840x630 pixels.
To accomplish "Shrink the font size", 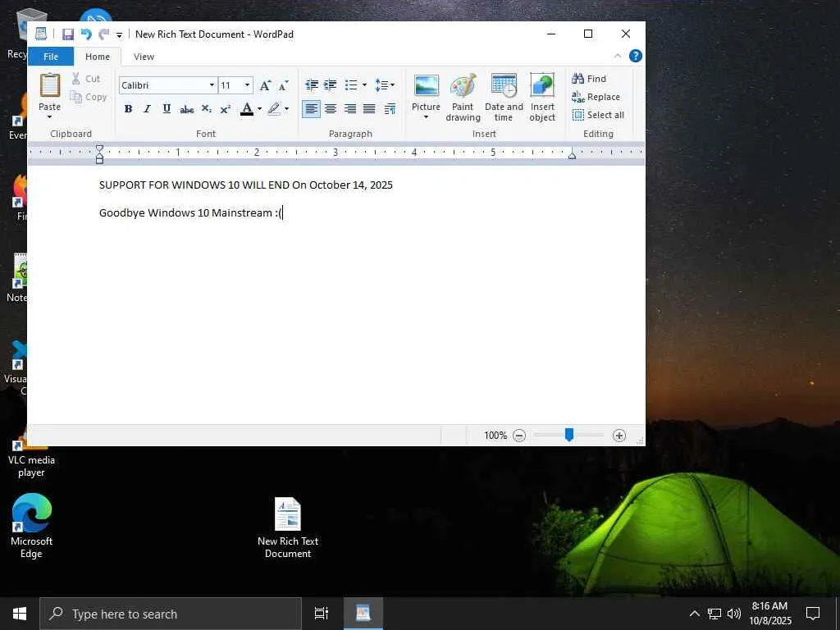I will pyautogui.click(x=283, y=85).
